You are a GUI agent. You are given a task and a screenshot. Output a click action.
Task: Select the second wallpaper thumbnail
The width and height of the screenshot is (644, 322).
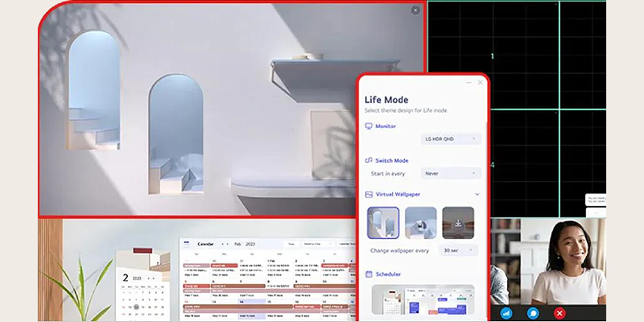coord(420,223)
